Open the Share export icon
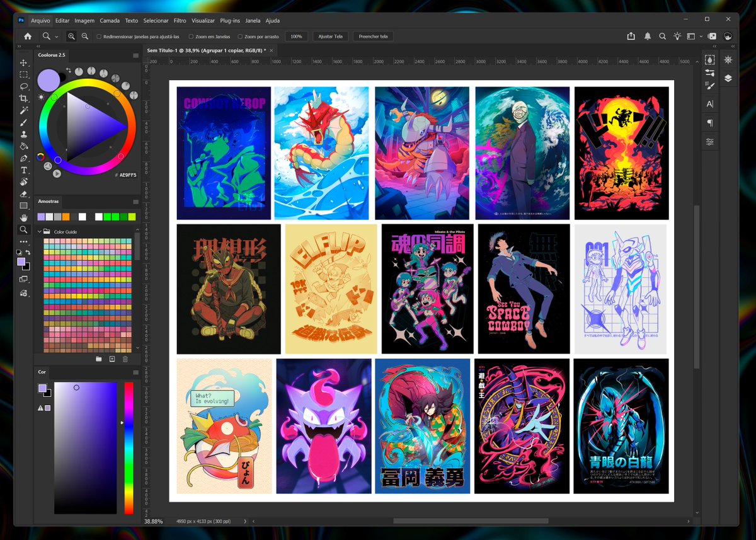 pos(631,37)
